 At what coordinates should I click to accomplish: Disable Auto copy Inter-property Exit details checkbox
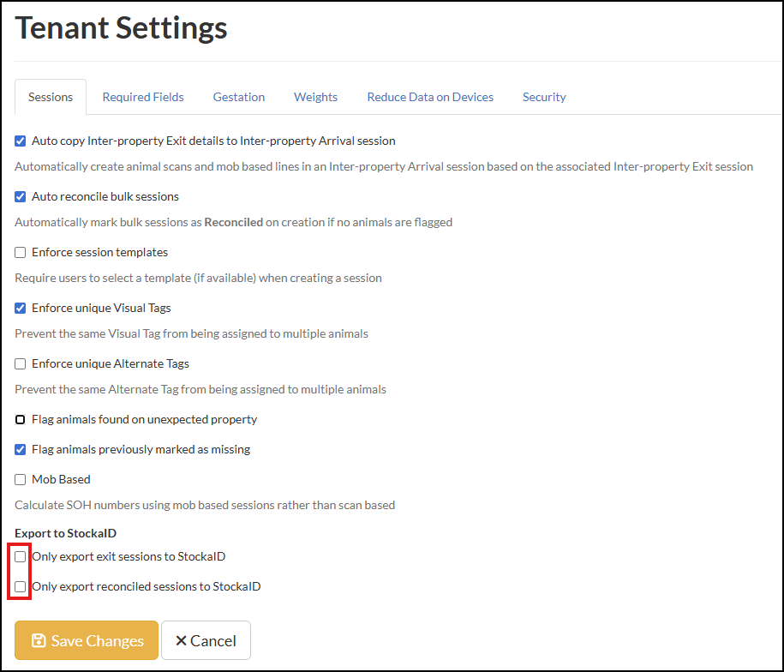21,141
